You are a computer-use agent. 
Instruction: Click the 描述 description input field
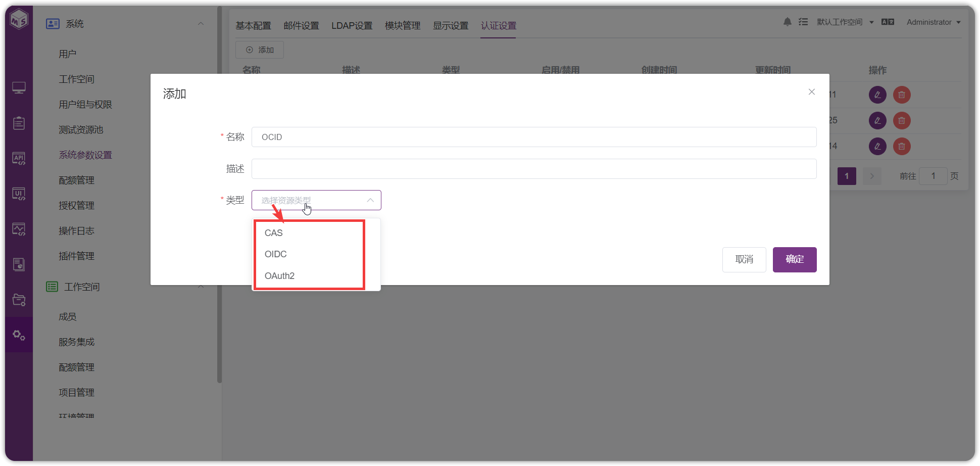click(534, 169)
